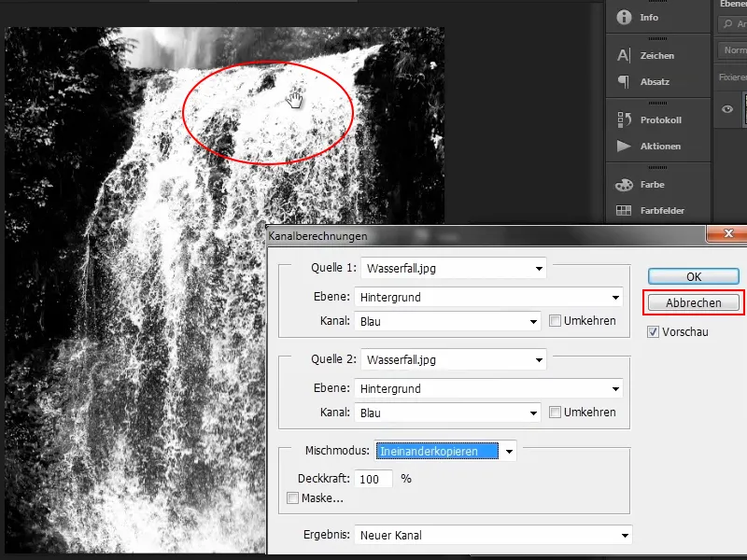Screen dimensions: 747x560
Task: Open Quelle 1 file dropdown
Action: 454,268
